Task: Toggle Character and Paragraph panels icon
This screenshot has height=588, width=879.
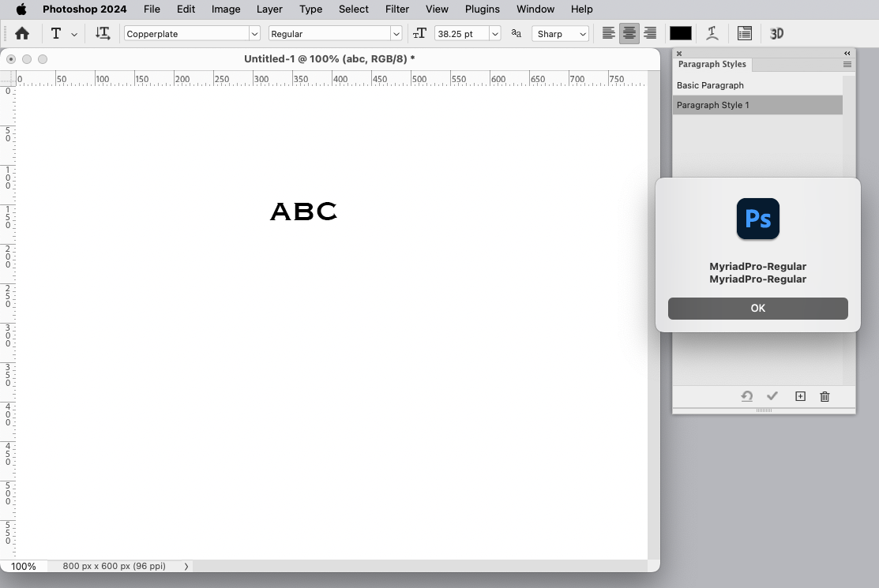Action: tap(745, 34)
